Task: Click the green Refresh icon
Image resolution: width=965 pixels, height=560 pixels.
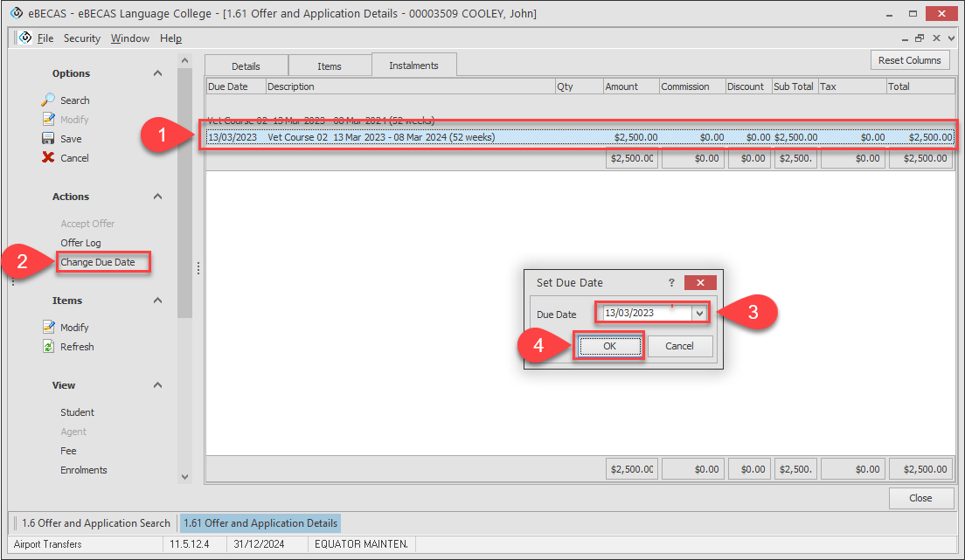Action: (x=49, y=347)
